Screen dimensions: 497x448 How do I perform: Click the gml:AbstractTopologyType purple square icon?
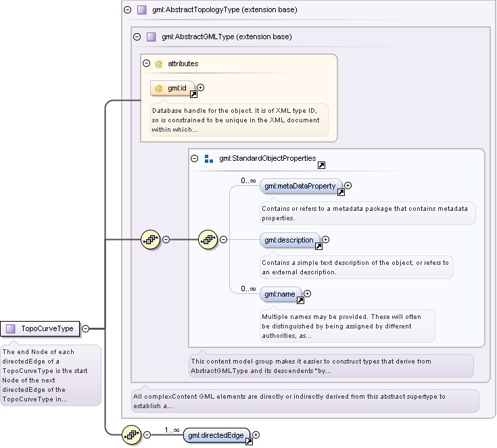pyautogui.click(x=142, y=10)
